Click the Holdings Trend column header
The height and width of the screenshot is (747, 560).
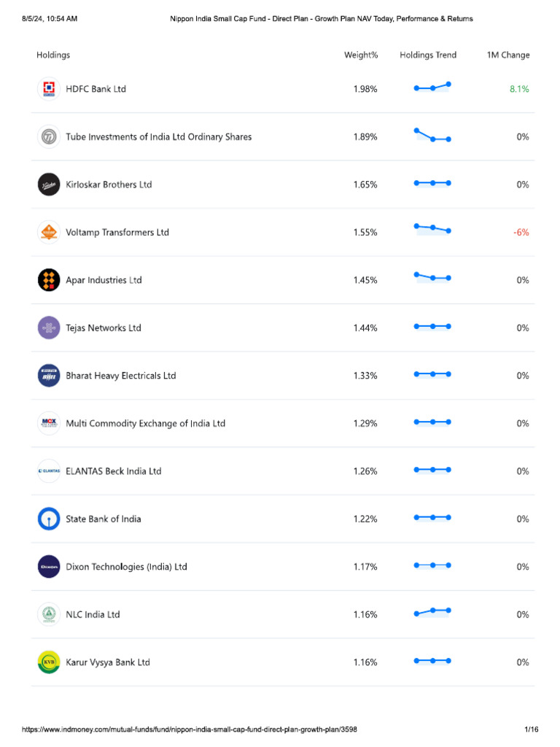(428, 55)
